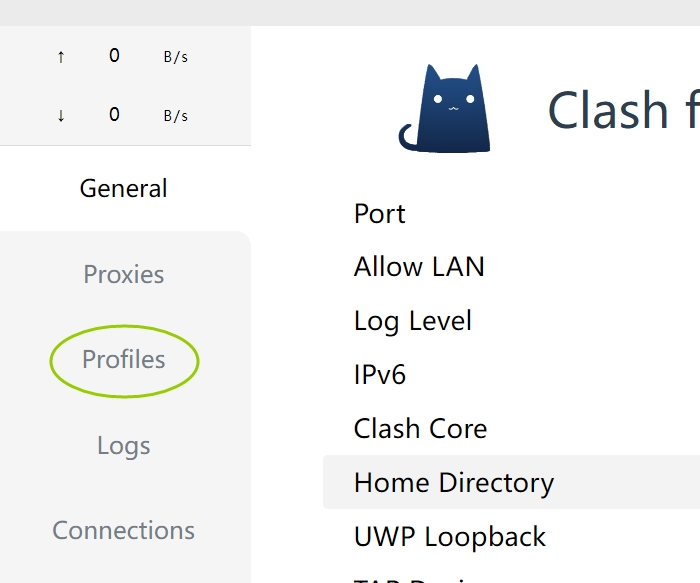Click the download speed value

tap(114, 115)
